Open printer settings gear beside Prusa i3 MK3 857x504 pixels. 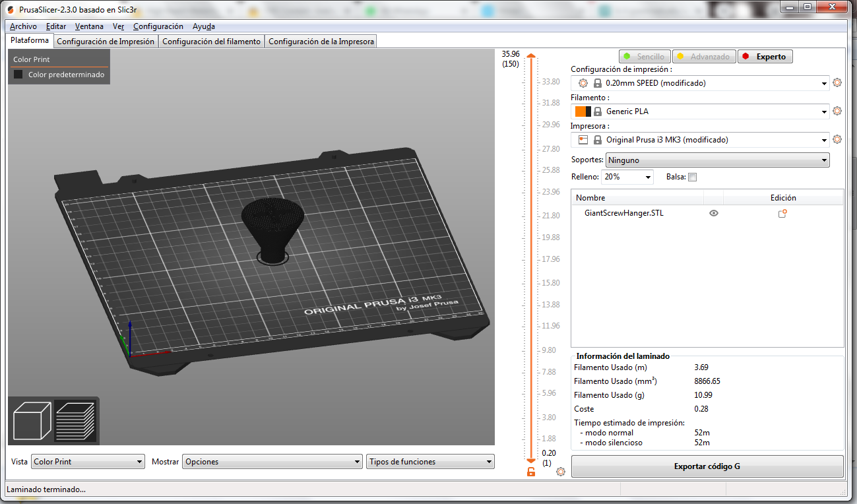click(837, 140)
